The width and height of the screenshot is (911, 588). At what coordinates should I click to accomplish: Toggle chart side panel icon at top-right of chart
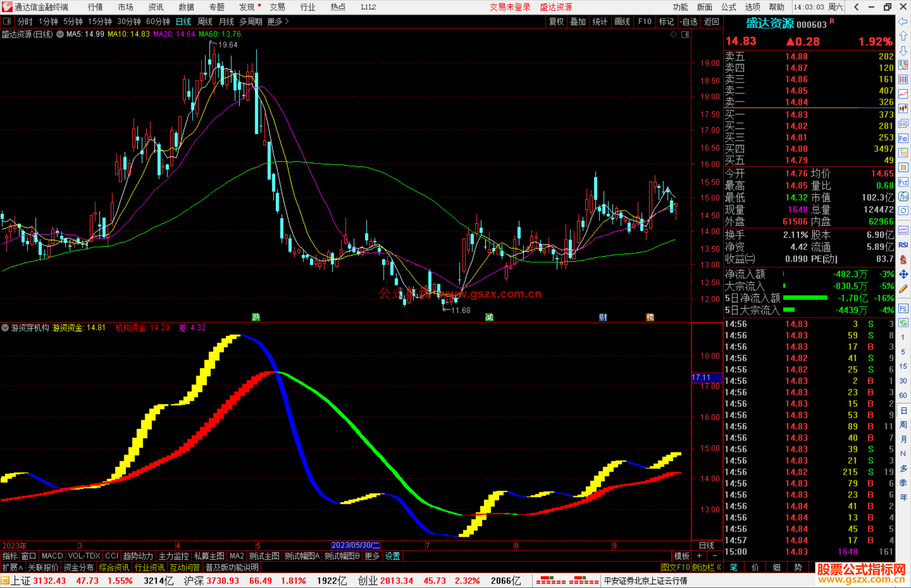click(x=685, y=35)
